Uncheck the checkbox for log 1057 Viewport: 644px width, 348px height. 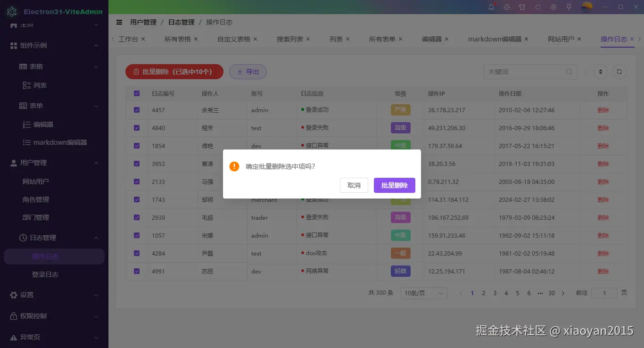[x=137, y=235]
